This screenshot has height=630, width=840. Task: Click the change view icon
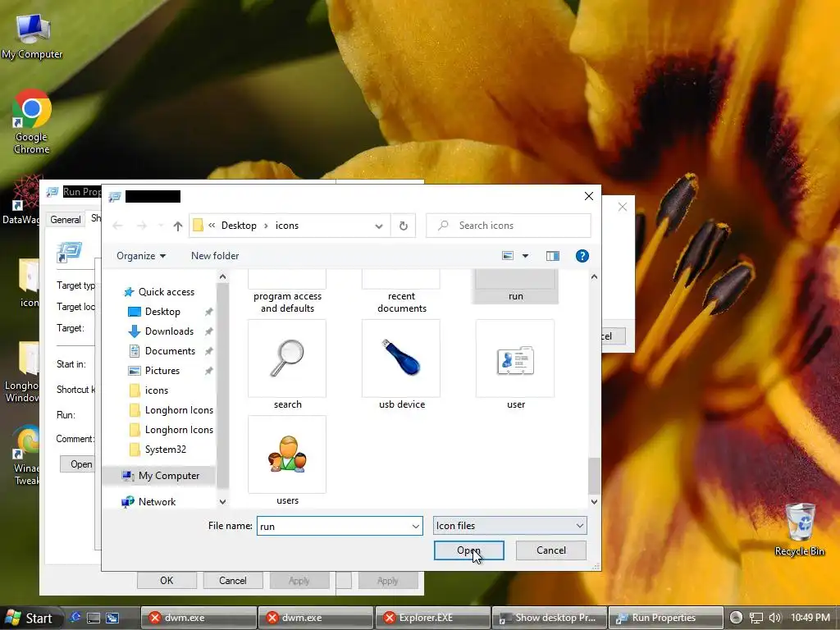click(508, 256)
